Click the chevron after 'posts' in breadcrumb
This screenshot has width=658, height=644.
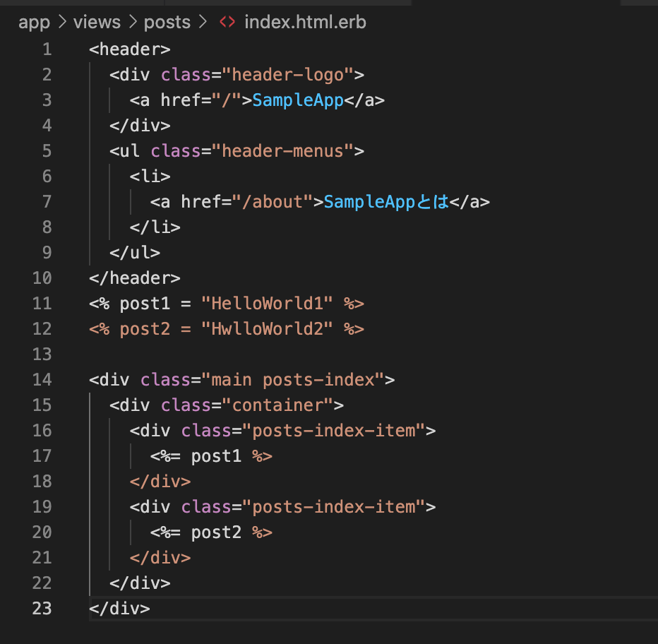(203, 22)
